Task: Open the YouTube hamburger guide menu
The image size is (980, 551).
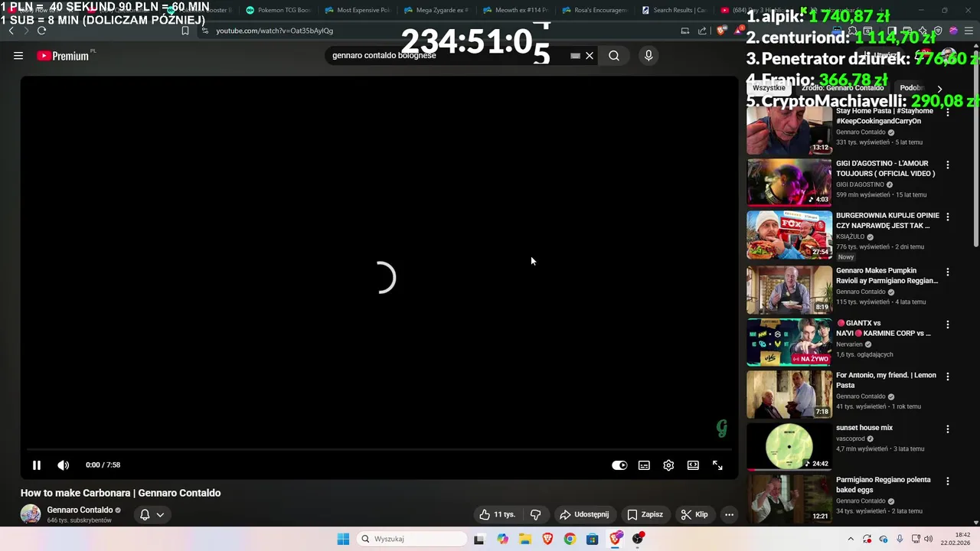Action: (18, 56)
